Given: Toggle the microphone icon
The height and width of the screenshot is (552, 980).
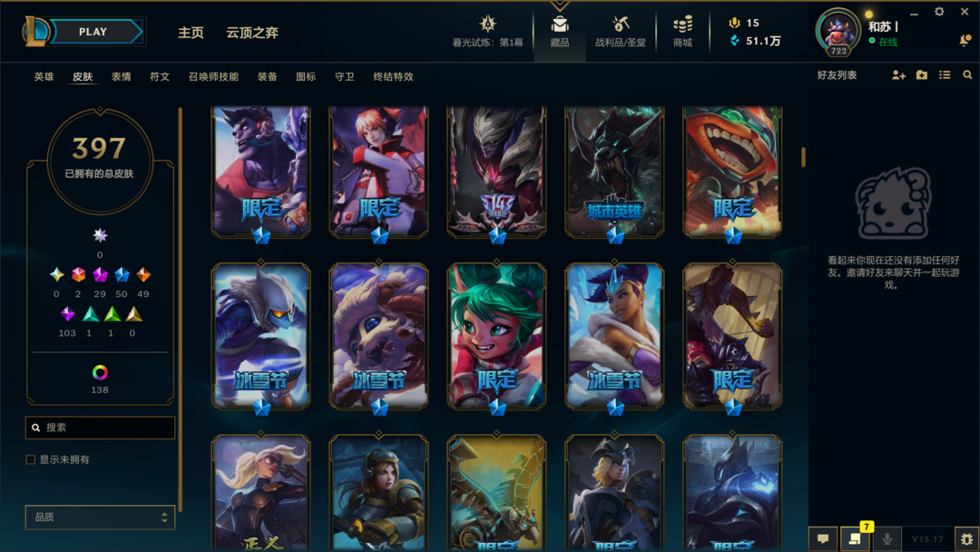Looking at the screenshot, I should point(887,538).
